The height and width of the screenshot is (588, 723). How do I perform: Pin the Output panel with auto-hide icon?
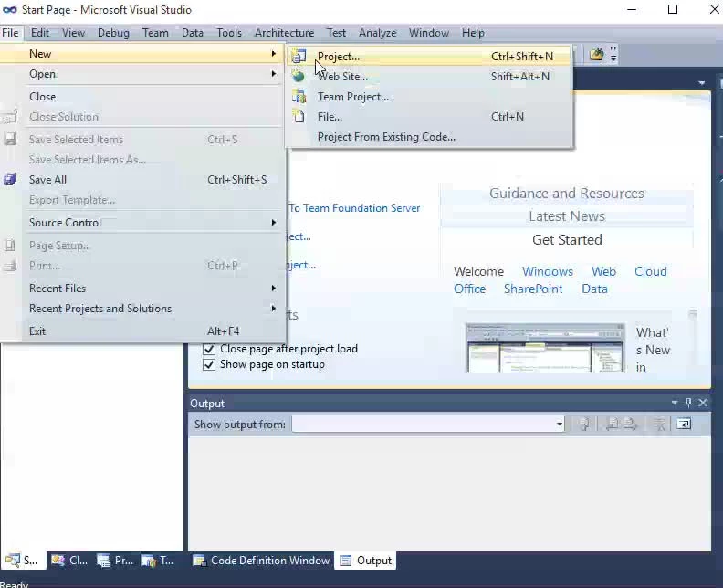(x=688, y=403)
